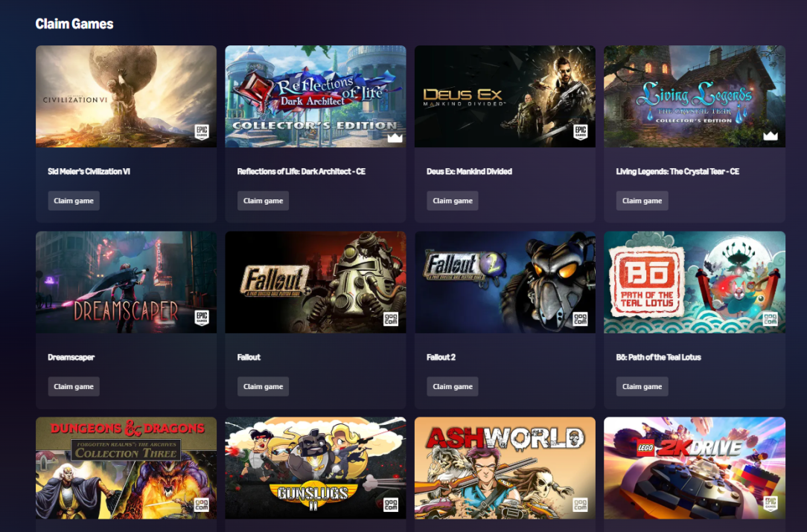Open the LEGO 2K Drive cover image
This screenshot has width=807, height=532.
coord(695,468)
